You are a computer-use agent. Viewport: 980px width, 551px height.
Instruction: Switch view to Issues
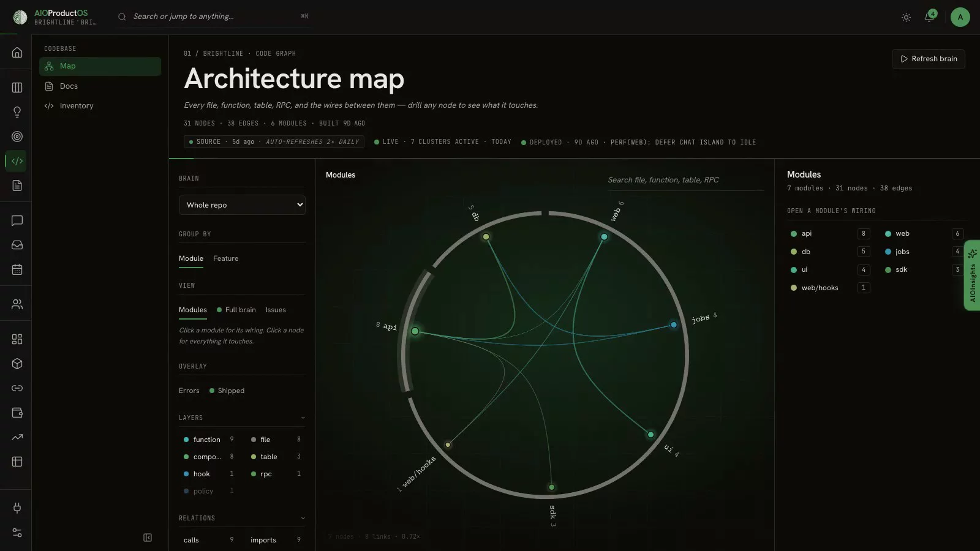point(276,310)
